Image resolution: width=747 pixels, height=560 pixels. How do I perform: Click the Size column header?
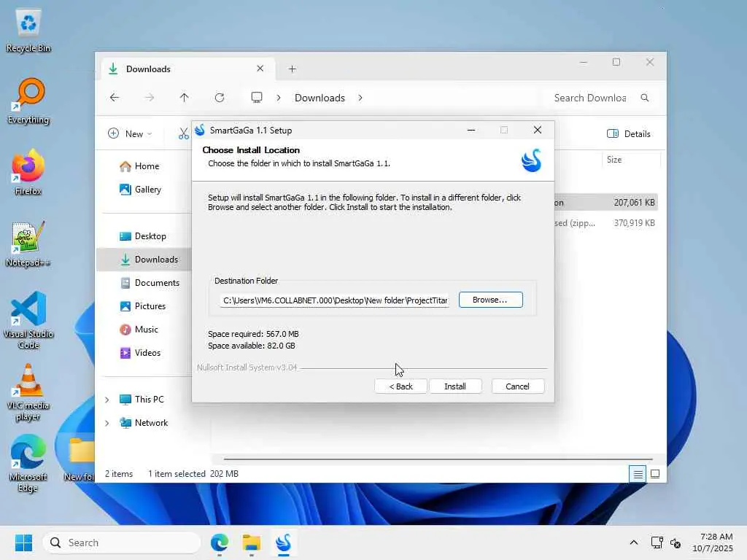[x=630, y=160]
